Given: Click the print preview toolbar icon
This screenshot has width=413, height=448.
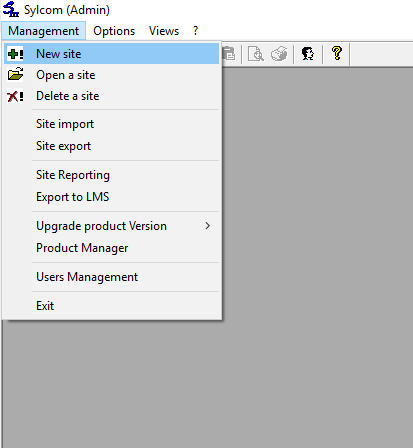Looking at the screenshot, I should (256, 54).
